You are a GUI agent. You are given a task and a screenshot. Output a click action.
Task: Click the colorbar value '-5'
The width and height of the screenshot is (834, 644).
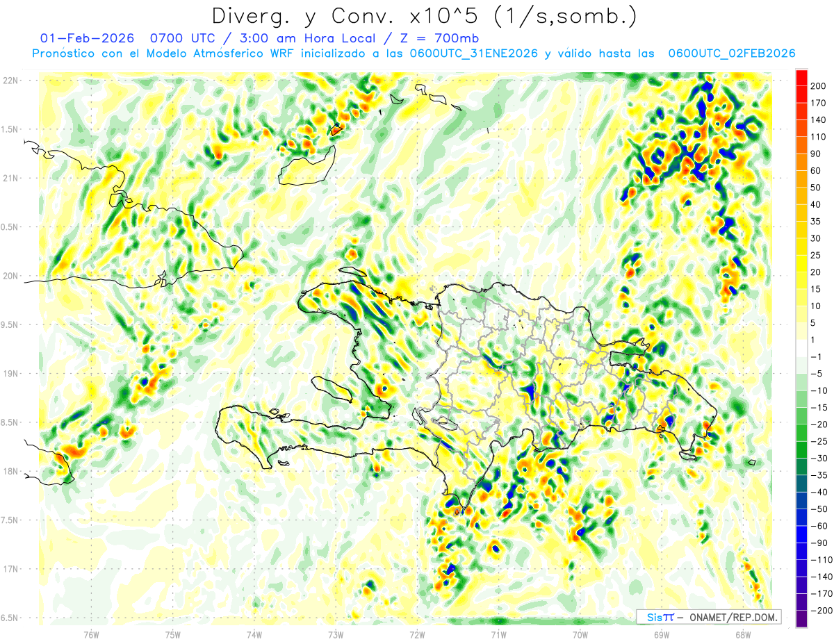click(x=818, y=374)
